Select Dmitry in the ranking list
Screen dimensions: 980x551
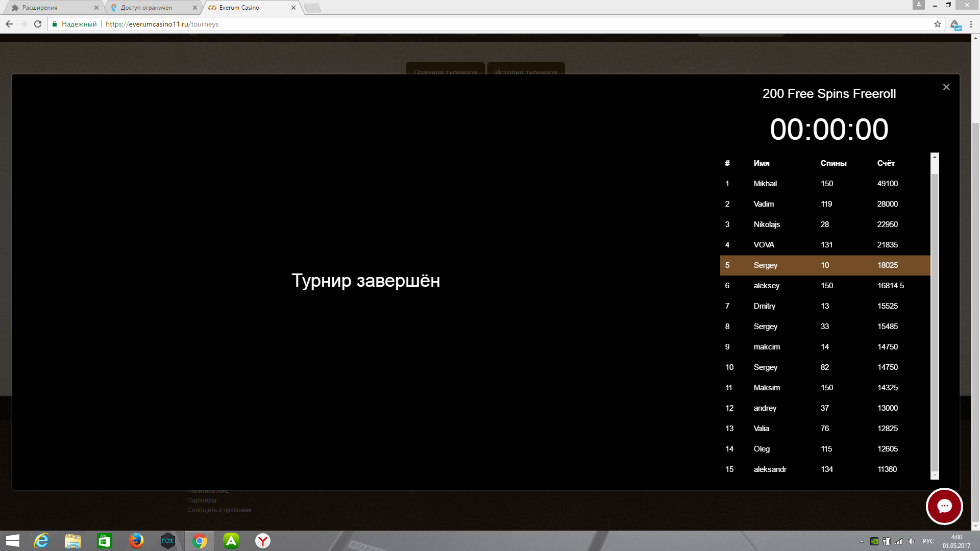[x=764, y=306]
